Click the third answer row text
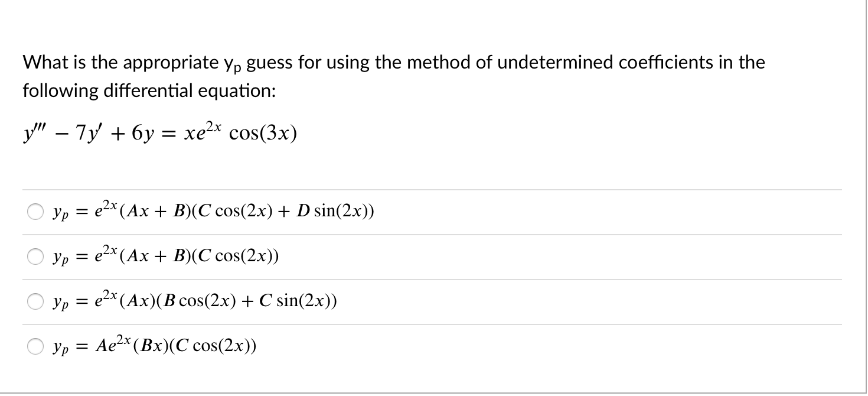868x396 pixels. (x=195, y=301)
